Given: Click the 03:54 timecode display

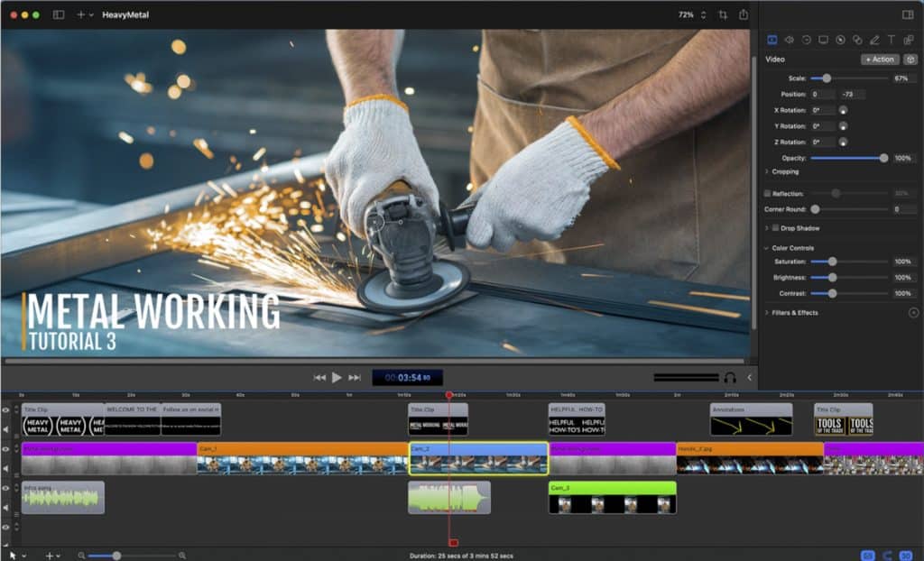Looking at the screenshot, I should [407, 378].
